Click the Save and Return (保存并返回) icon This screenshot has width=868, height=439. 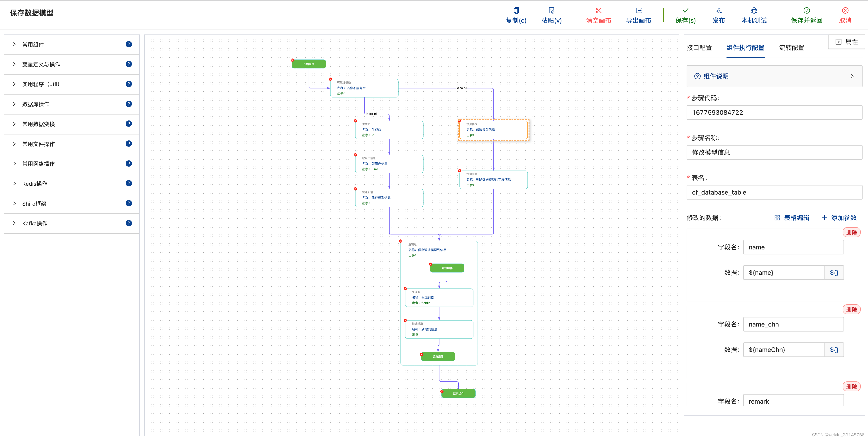[806, 10]
